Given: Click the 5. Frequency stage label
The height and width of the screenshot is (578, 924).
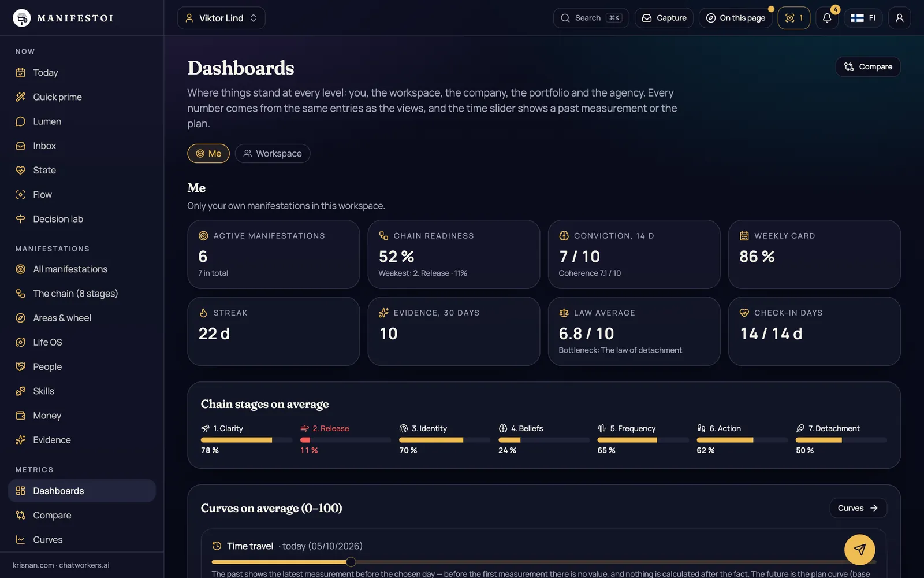Looking at the screenshot, I should [633, 428].
